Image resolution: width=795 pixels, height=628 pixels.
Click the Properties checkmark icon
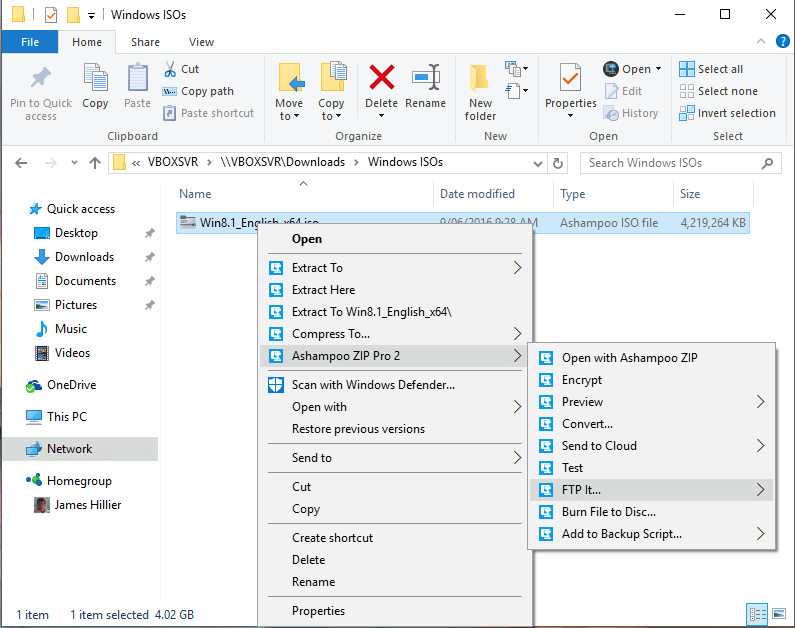point(570,78)
